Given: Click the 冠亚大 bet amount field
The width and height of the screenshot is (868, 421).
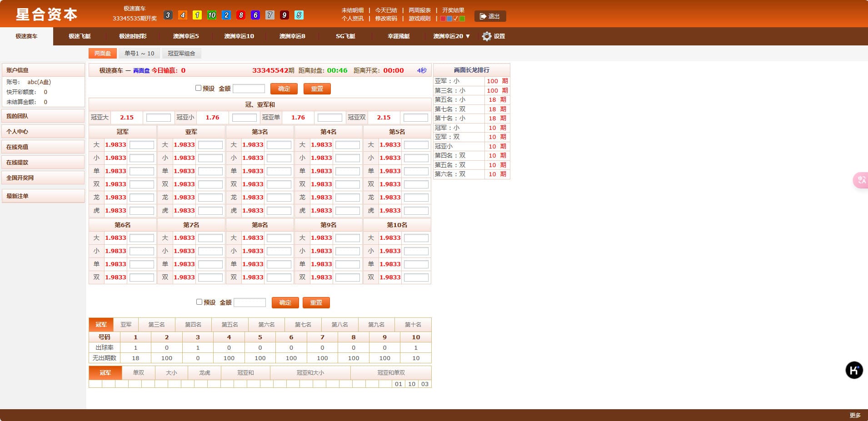Looking at the screenshot, I should click(158, 118).
